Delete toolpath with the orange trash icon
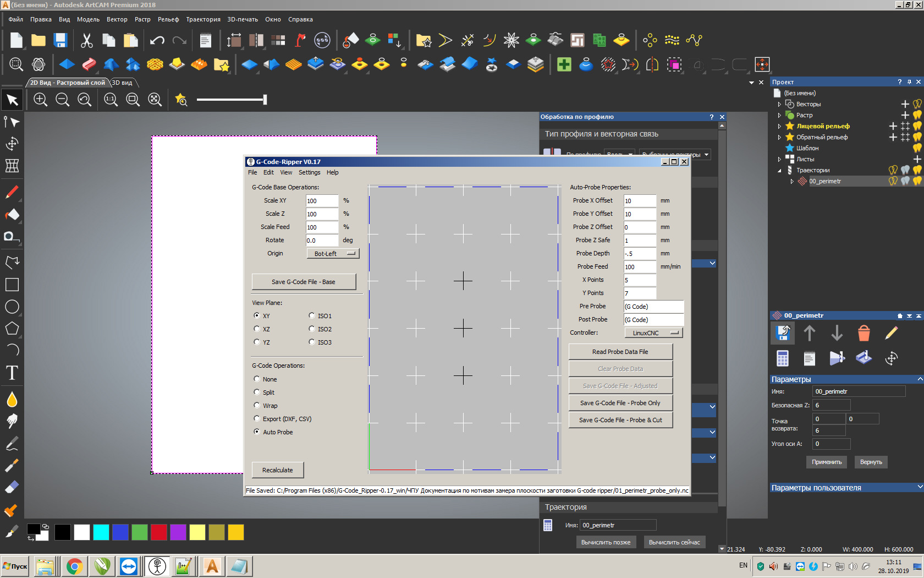The image size is (924, 578). (x=864, y=333)
